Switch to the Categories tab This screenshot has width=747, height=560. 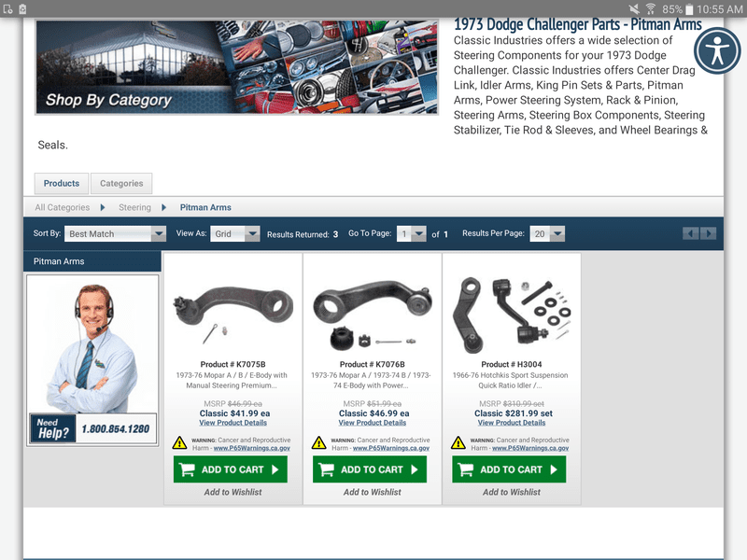click(121, 183)
